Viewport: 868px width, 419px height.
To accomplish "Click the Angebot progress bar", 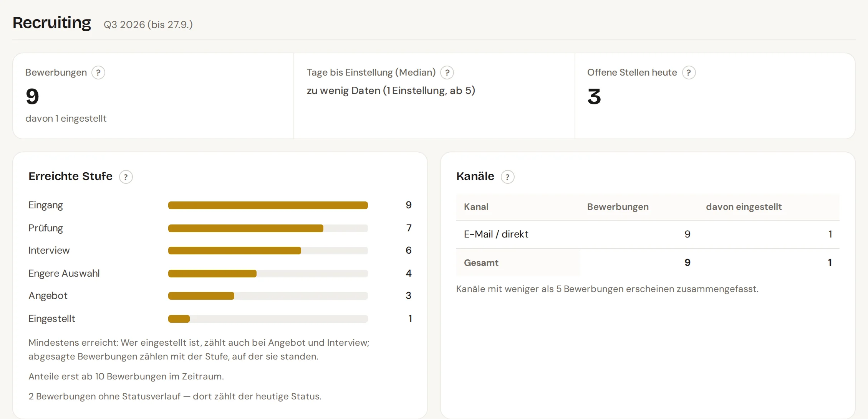I will pyautogui.click(x=268, y=296).
